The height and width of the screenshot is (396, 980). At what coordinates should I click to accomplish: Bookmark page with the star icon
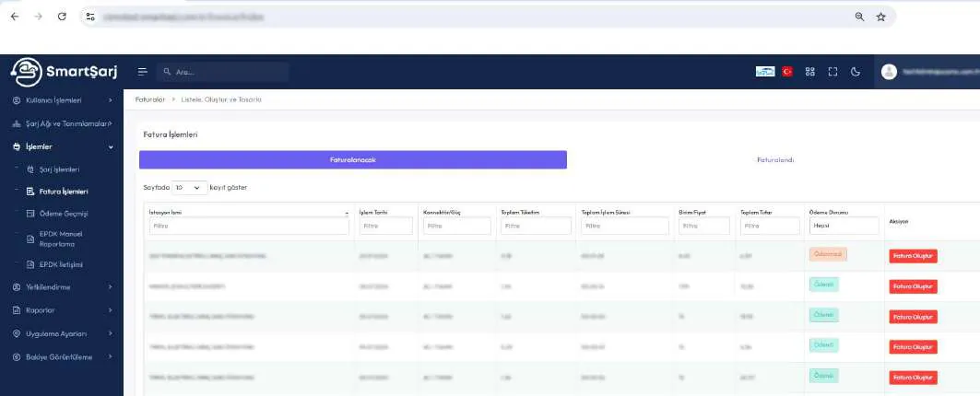[880, 17]
